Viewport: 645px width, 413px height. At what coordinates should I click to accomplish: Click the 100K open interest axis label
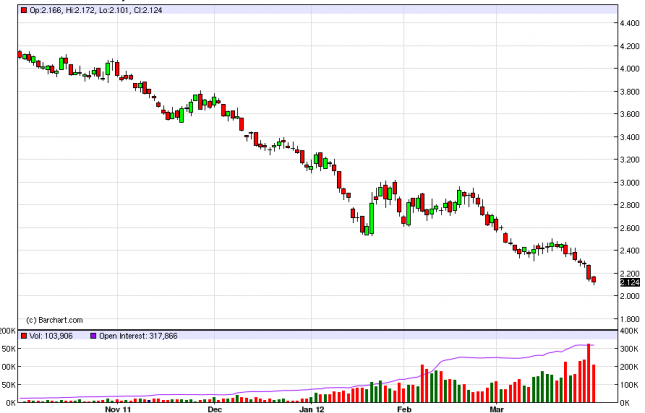[629, 385]
